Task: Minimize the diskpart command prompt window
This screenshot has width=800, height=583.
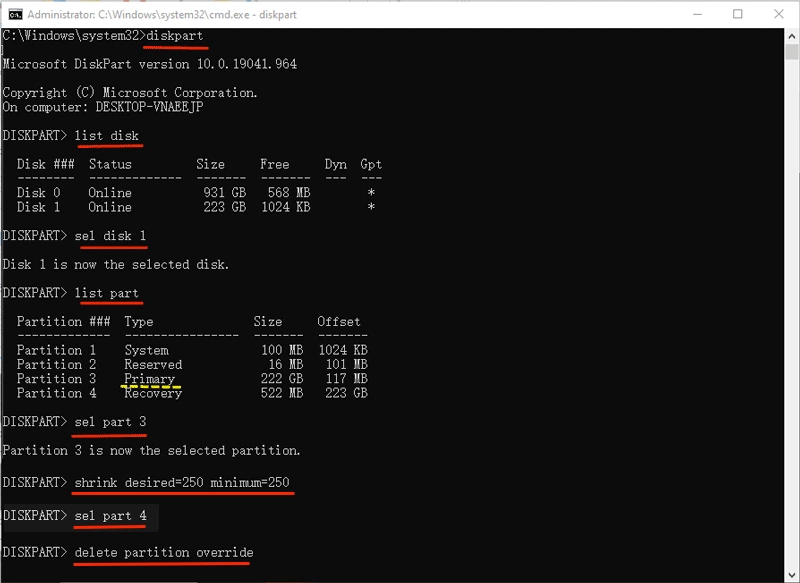Action: coord(693,14)
